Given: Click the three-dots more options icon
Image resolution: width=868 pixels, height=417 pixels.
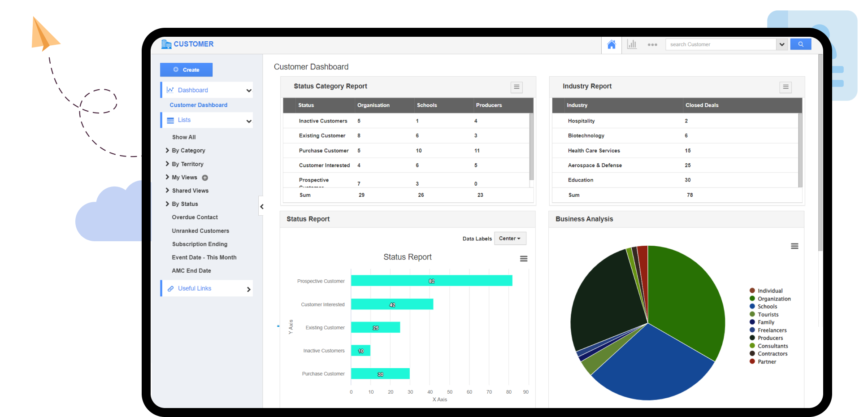Looking at the screenshot, I should click(652, 45).
